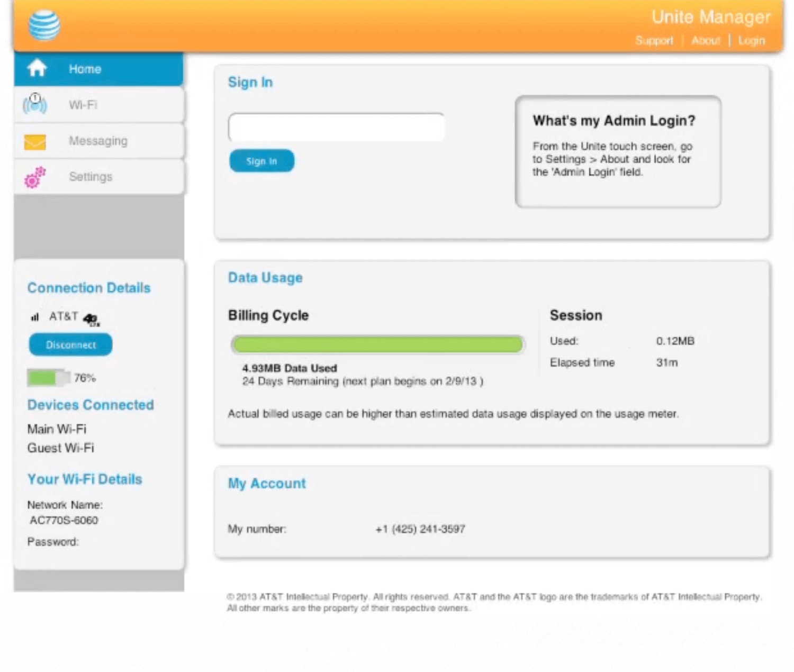Click the battery level indicator

tap(48, 377)
